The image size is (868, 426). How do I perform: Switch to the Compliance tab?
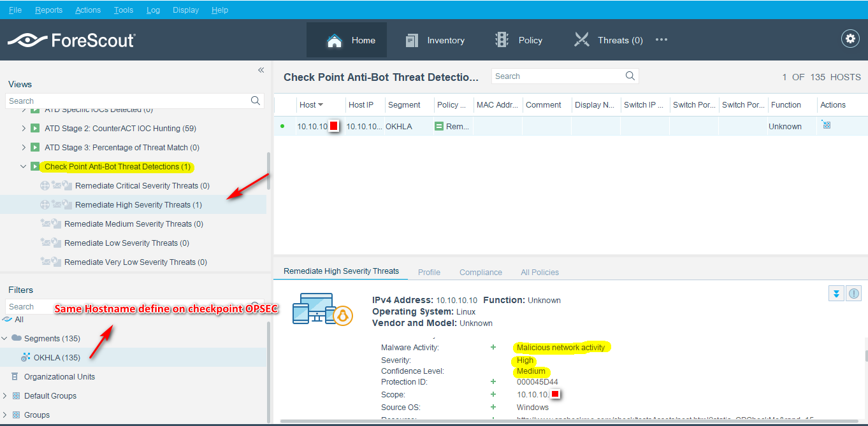click(x=480, y=272)
